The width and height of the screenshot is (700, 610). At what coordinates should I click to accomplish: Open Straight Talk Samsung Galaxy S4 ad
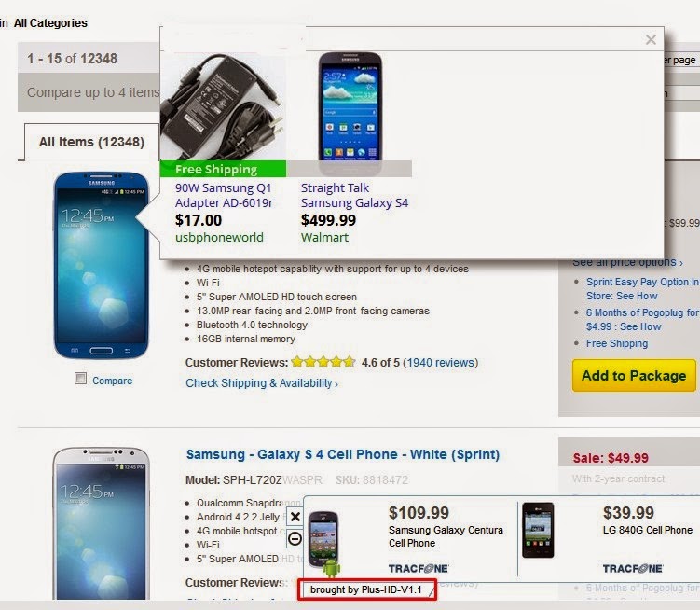[x=354, y=195]
